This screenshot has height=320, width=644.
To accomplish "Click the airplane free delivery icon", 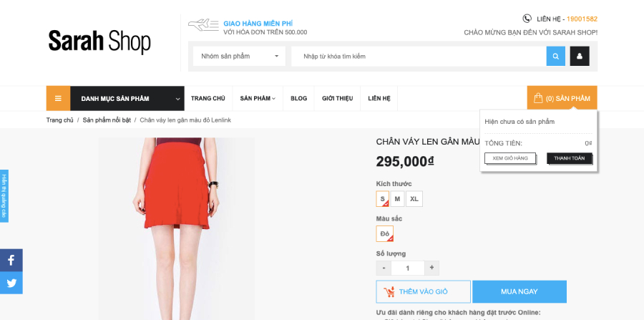I will [203, 24].
